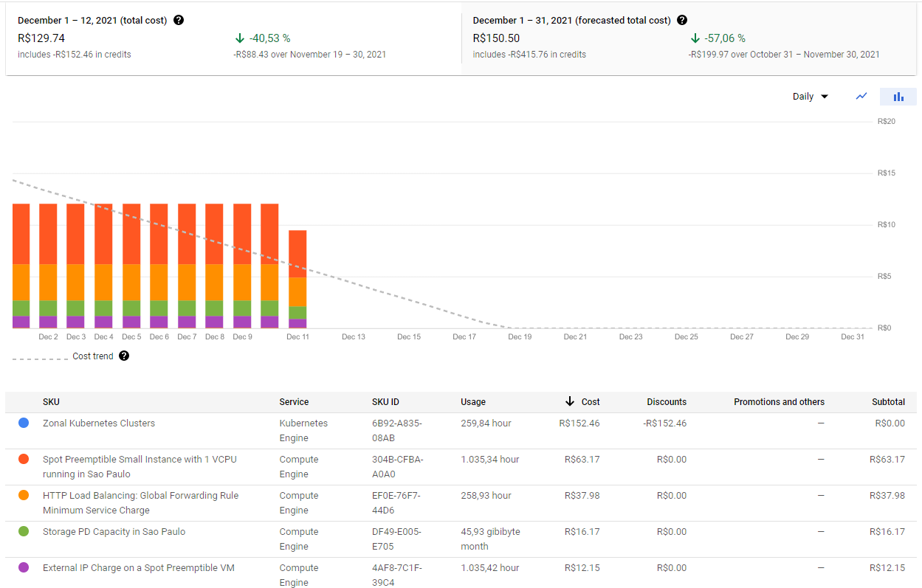Viewport: 922px width, 588px height.
Task: Click the Usage column header
Action: pyautogui.click(x=473, y=402)
